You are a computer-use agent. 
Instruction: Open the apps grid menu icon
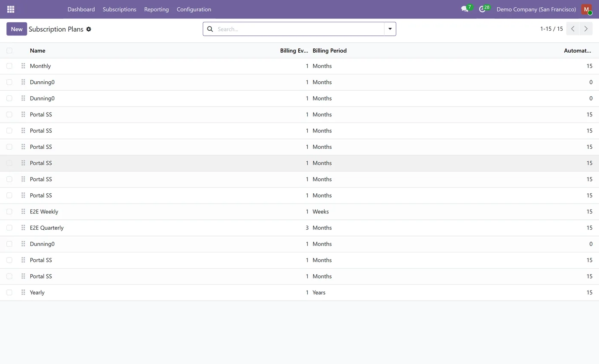pos(11,9)
